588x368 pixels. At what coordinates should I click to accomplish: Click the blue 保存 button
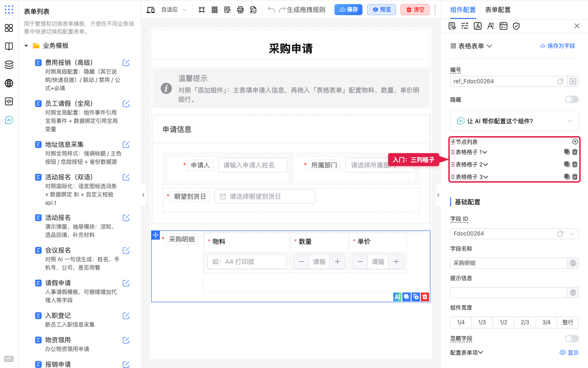(x=349, y=10)
